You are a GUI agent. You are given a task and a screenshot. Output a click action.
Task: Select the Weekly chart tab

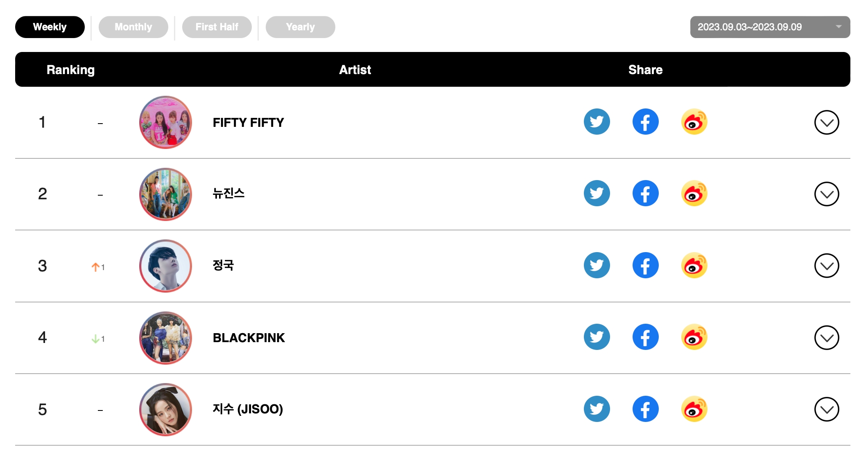tap(50, 27)
